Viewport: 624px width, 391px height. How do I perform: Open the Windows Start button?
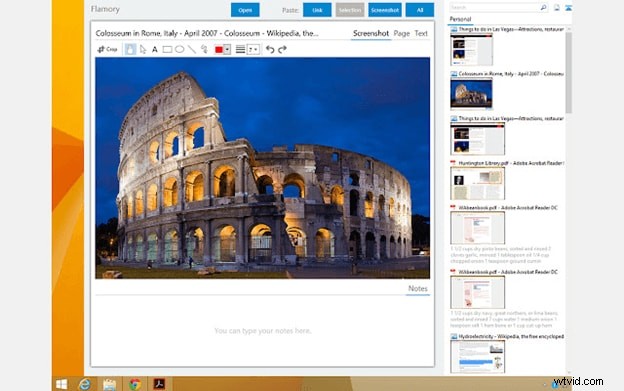click(61, 384)
